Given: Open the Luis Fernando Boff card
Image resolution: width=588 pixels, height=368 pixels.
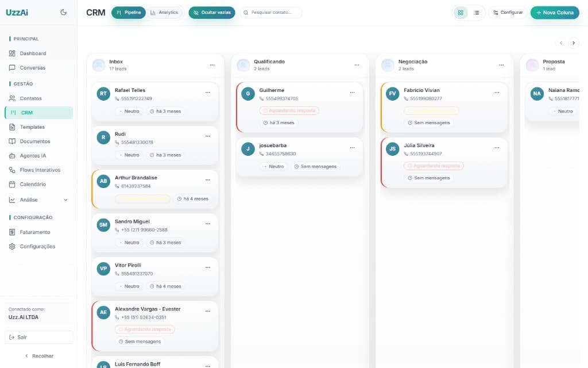Looking at the screenshot, I should [155, 363].
